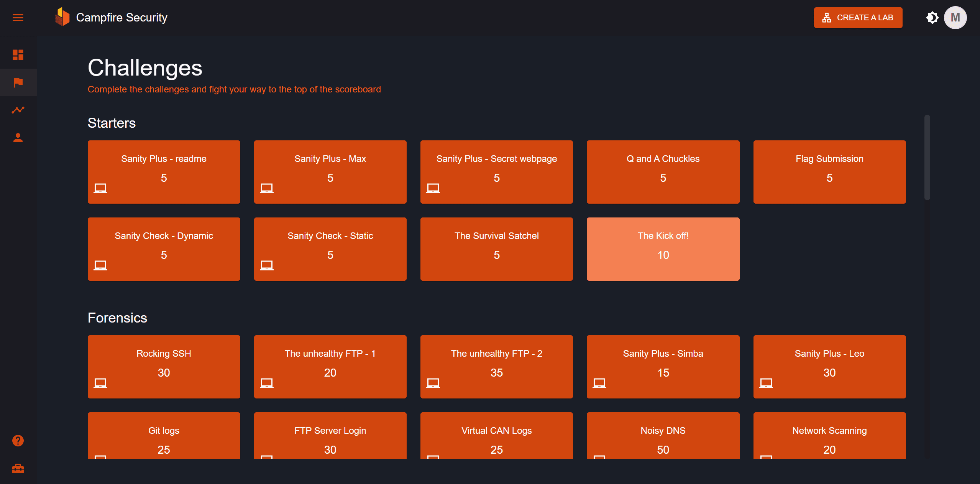
Task: Open the Noisy DNS challenge card
Action: pyautogui.click(x=663, y=437)
